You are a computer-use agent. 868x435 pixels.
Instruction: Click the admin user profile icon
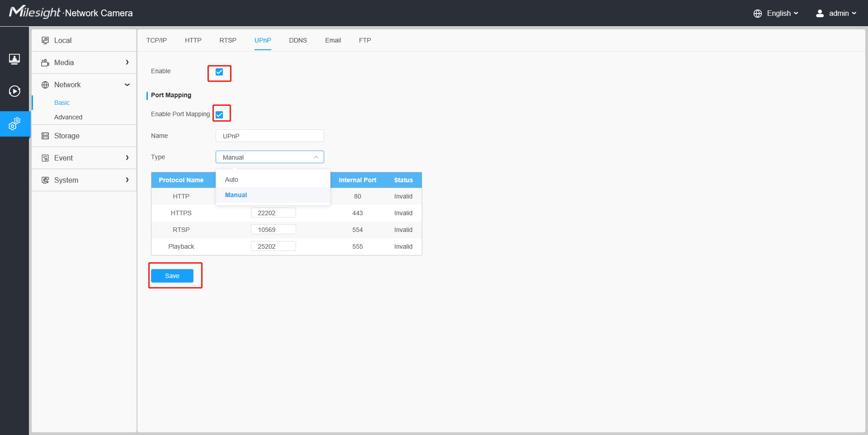pyautogui.click(x=820, y=14)
